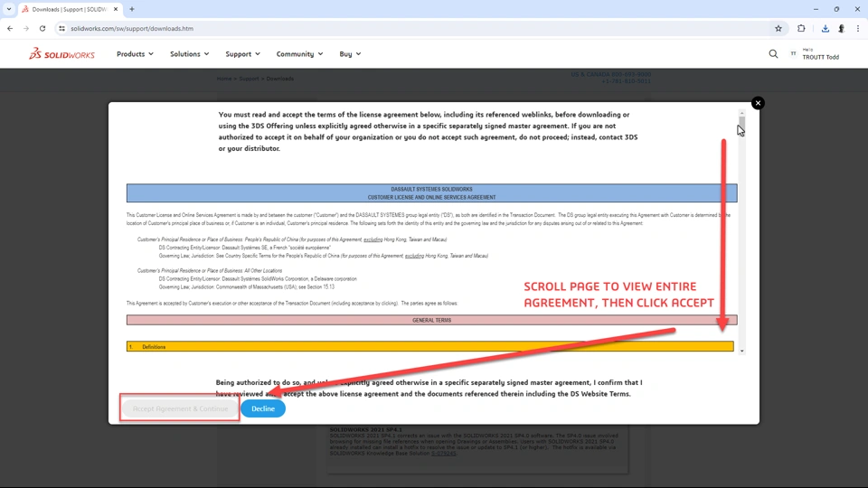This screenshot has width=868, height=488.
Task: Open the browser downloads icon
Action: tap(825, 28)
